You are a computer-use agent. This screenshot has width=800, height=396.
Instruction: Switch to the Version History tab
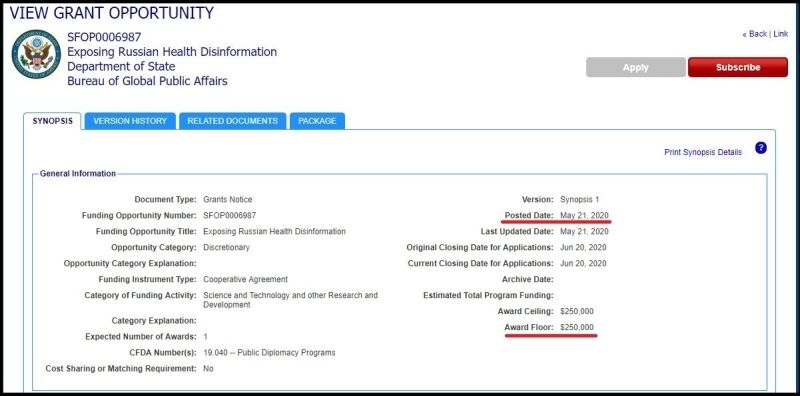coord(130,121)
